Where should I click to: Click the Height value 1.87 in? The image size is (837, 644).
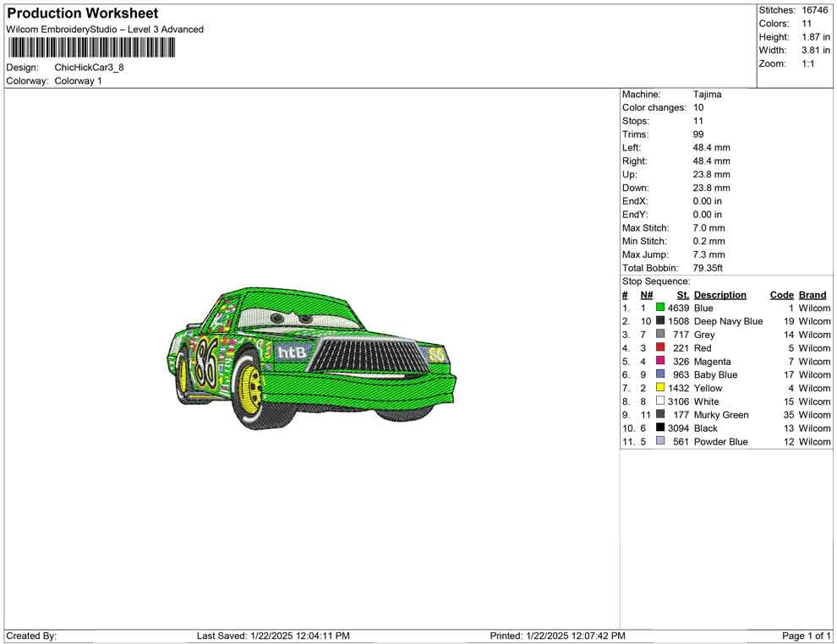[816, 37]
